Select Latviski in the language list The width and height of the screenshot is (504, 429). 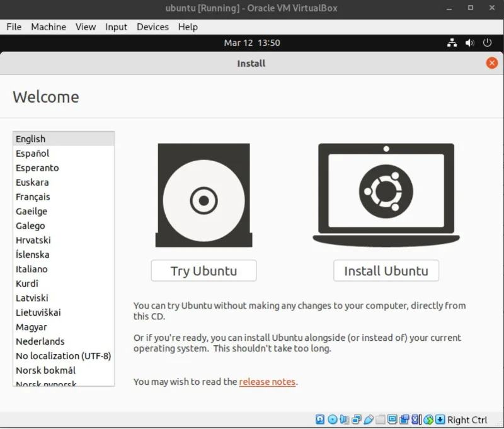tap(64, 298)
